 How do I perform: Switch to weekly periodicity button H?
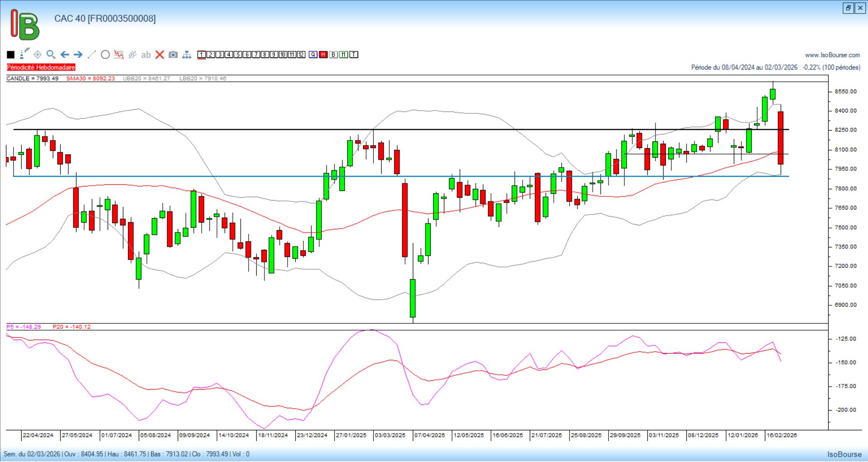(x=323, y=55)
